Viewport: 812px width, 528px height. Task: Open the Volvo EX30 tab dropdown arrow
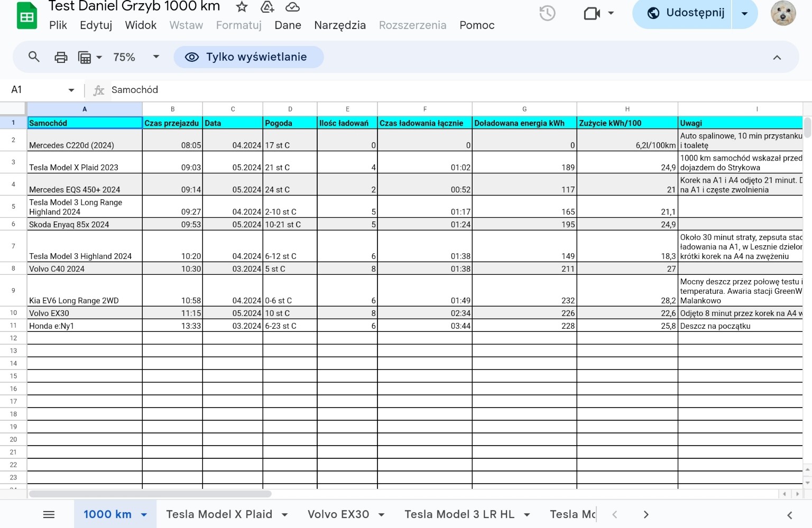[x=381, y=514]
